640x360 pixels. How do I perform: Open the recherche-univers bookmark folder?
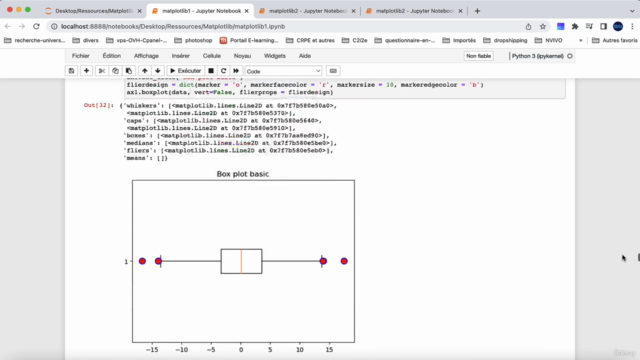tap(34, 40)
